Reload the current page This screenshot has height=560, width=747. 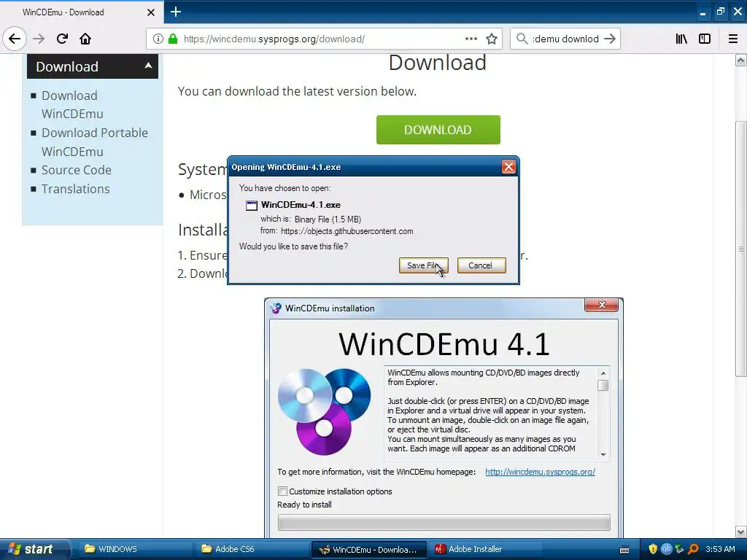pyautogui.click(x=62, y=39)
